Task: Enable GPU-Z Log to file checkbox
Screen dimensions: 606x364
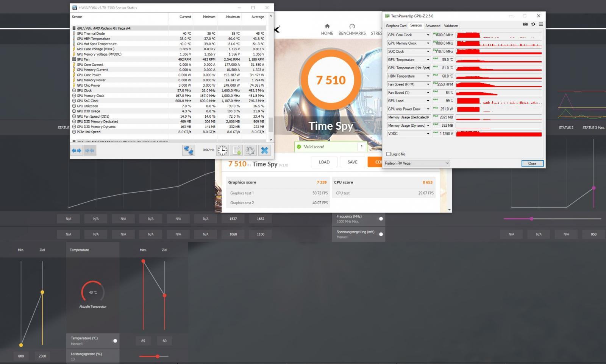Action: (388, 154)
